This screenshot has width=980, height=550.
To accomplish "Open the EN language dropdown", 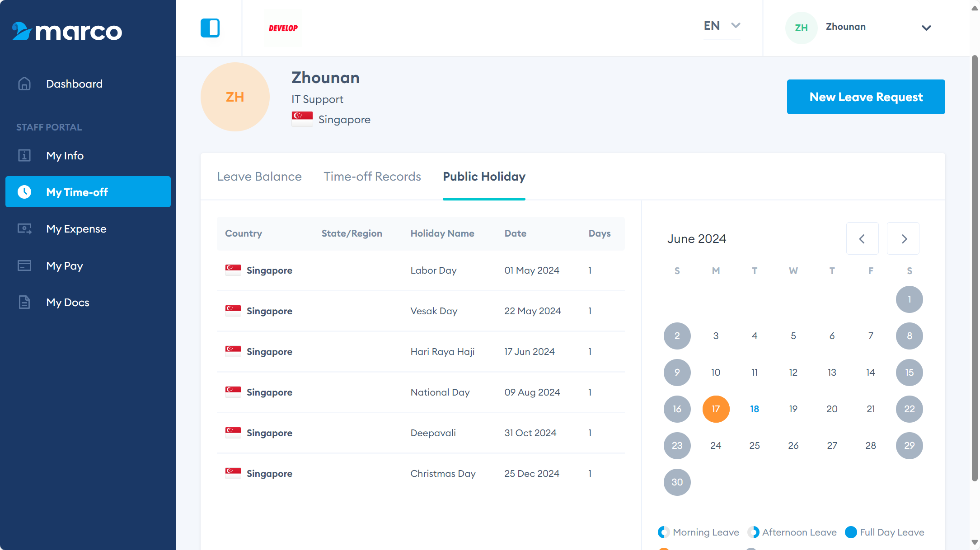I will 722,26.
